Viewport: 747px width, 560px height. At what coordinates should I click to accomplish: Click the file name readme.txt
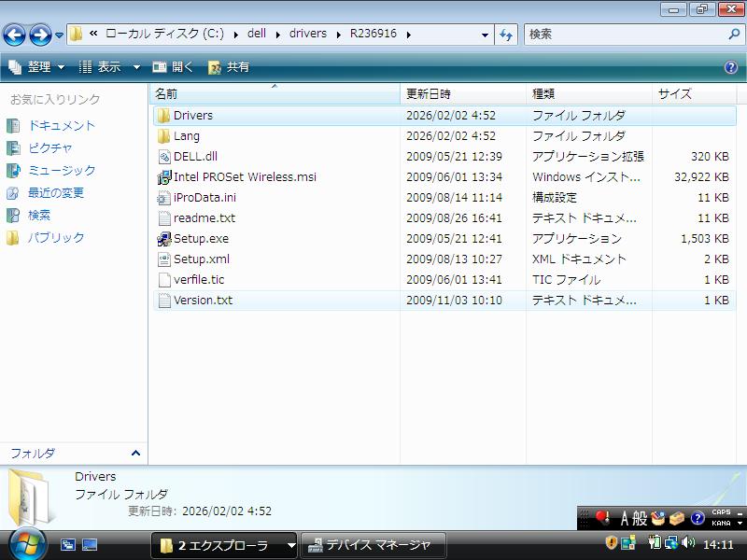(x=204, y=218)
